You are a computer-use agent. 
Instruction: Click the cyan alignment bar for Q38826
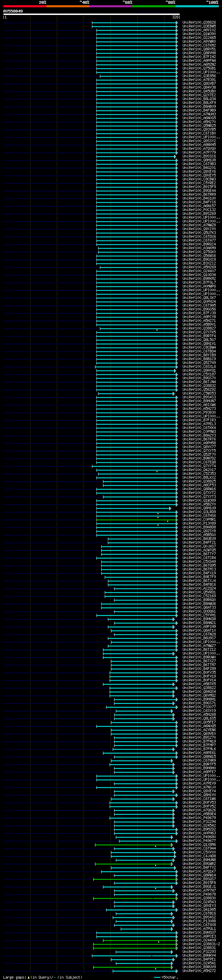135,23
